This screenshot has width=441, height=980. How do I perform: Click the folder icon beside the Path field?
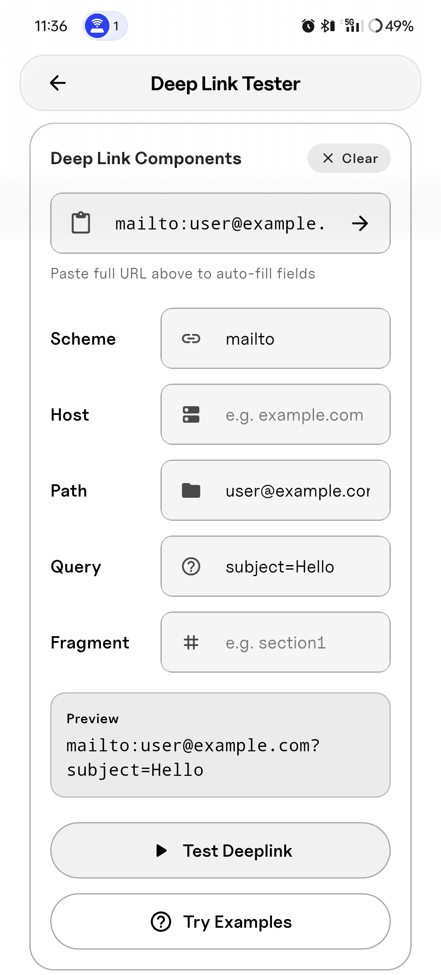pos(192,490)
